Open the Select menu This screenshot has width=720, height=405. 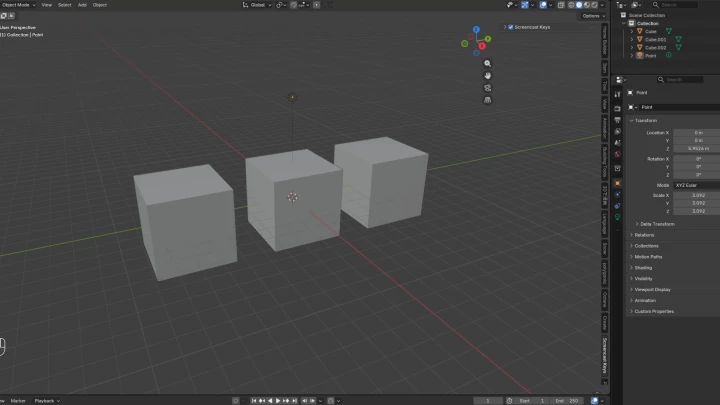click(x=64, y=5)
